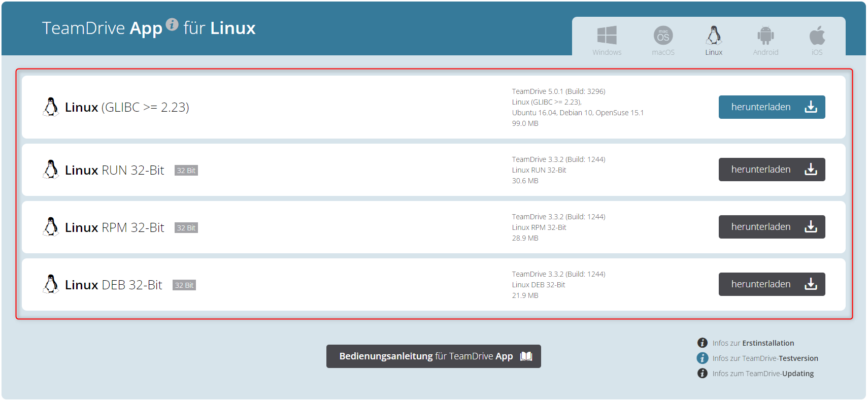Click the Linux RUN 32-Bit heading

pyautogui.click(x=115, y=170)
